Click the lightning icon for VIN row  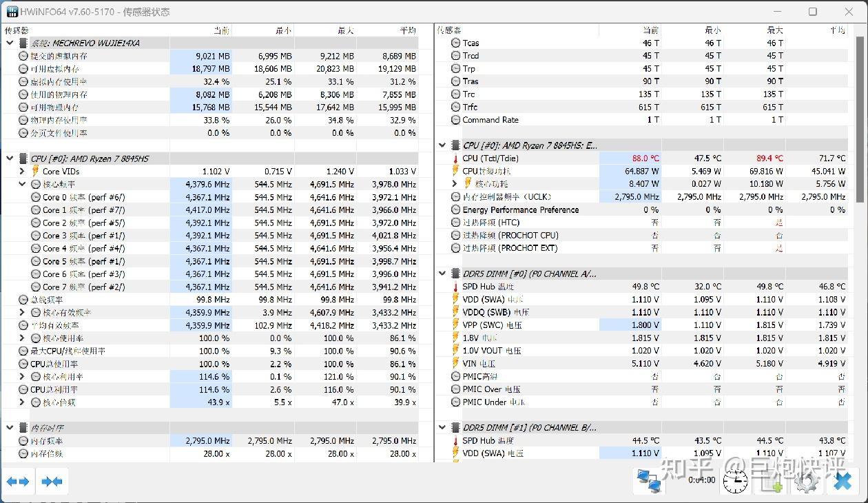coord(455,363)
